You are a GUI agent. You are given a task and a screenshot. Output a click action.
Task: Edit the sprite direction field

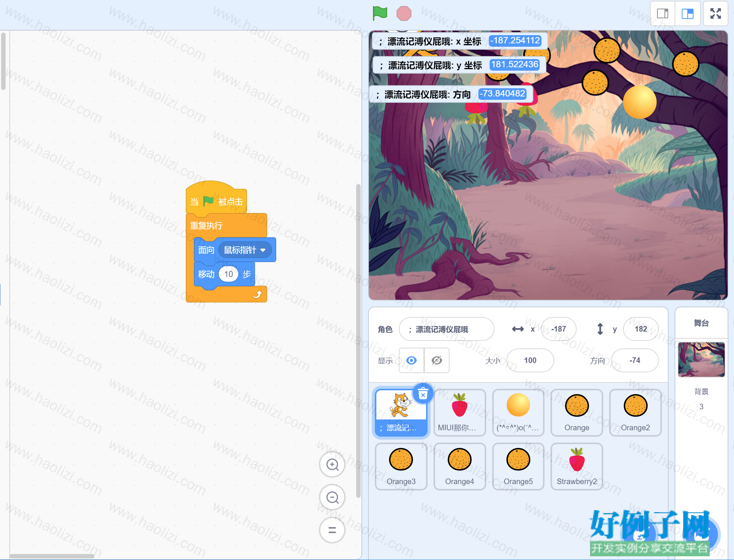(x=635, y=360)
